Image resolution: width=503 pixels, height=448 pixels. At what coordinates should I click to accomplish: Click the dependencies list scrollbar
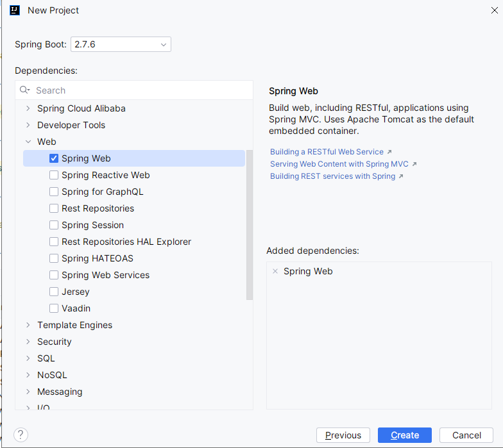250,225
